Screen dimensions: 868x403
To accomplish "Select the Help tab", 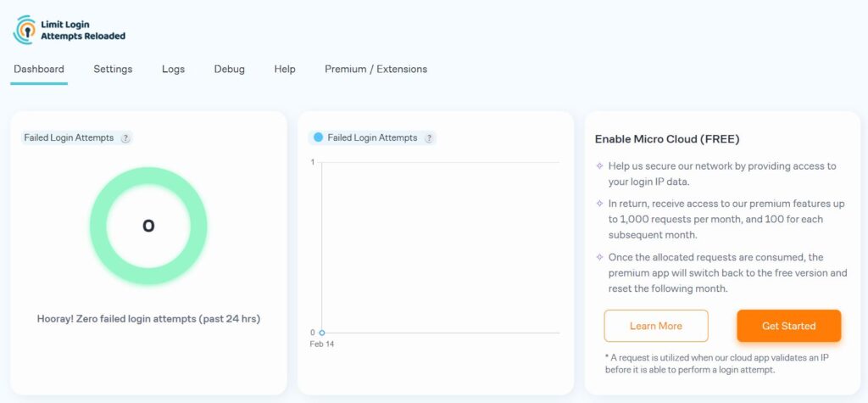I will [285, 70].
